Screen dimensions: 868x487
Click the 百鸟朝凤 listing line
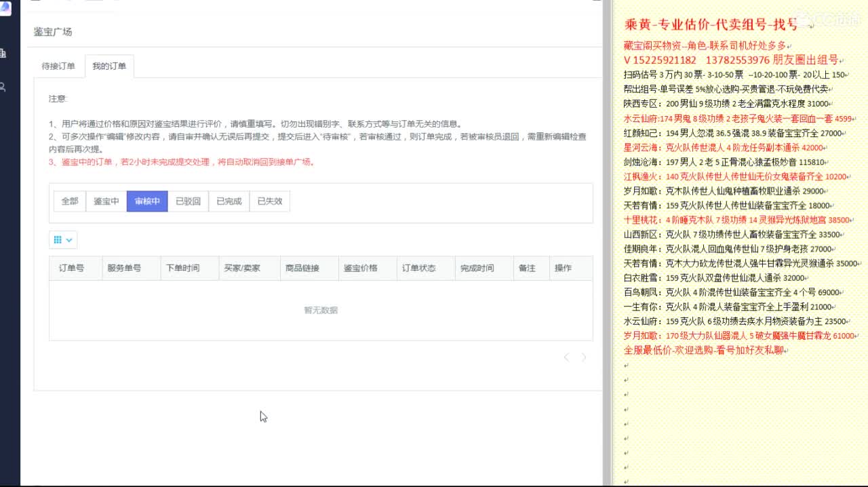point(732,292)
